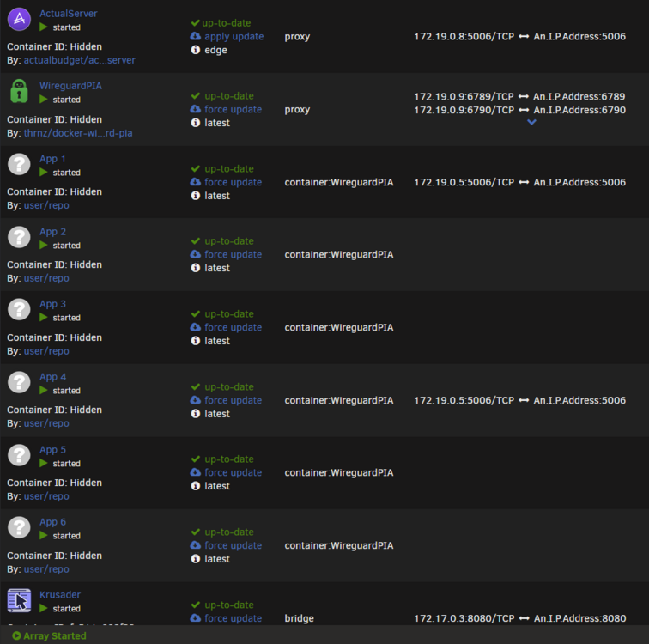Click apply update for ActualServer
Screen dimensions: 649x644
234,36
